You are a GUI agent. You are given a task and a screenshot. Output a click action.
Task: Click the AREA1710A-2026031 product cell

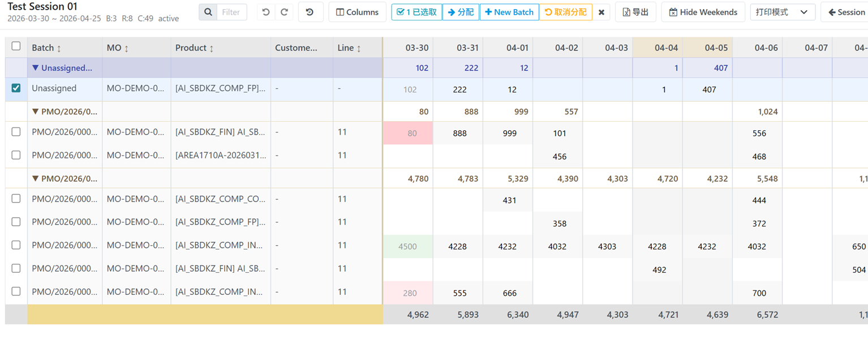221,155
